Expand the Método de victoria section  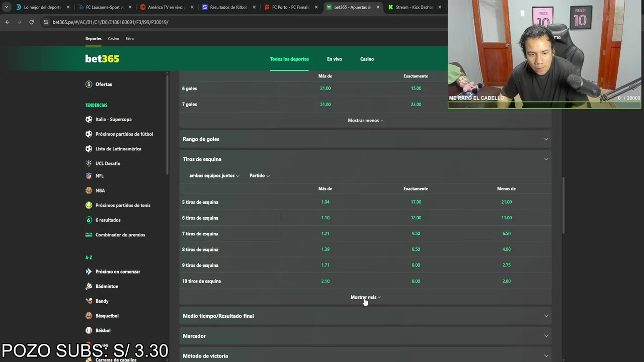[x=365, y=355]
